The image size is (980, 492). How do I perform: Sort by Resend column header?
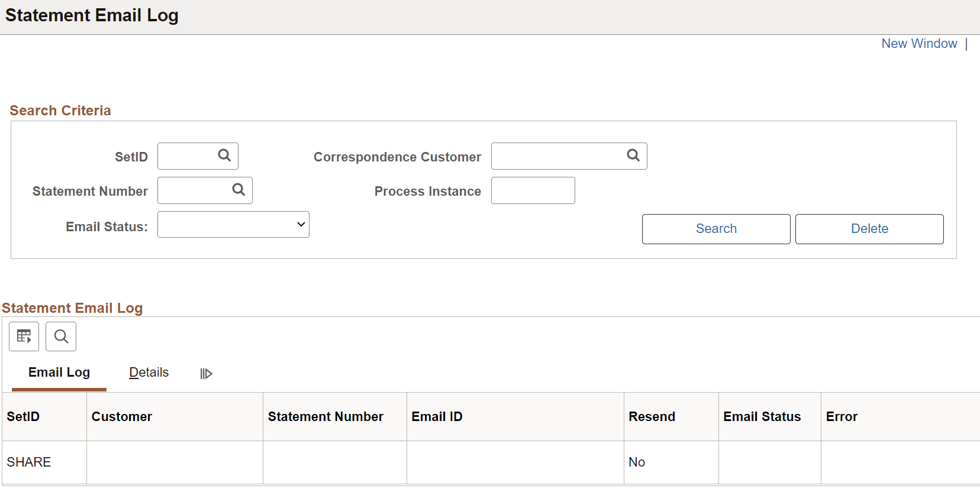tap(652, 417)
